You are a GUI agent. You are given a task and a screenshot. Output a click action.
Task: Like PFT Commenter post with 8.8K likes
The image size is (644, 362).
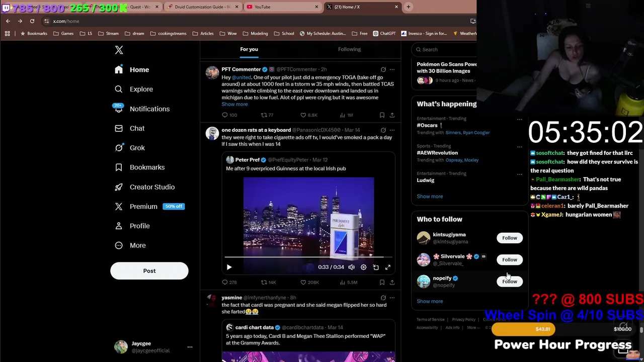(x=308, y=115)
